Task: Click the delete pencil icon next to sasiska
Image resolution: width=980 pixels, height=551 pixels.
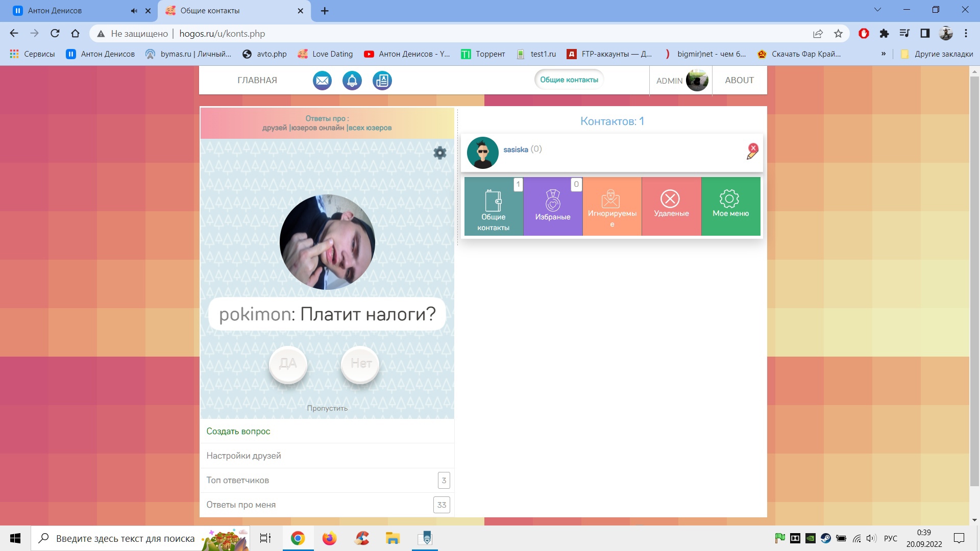Action: coord(752,152)
